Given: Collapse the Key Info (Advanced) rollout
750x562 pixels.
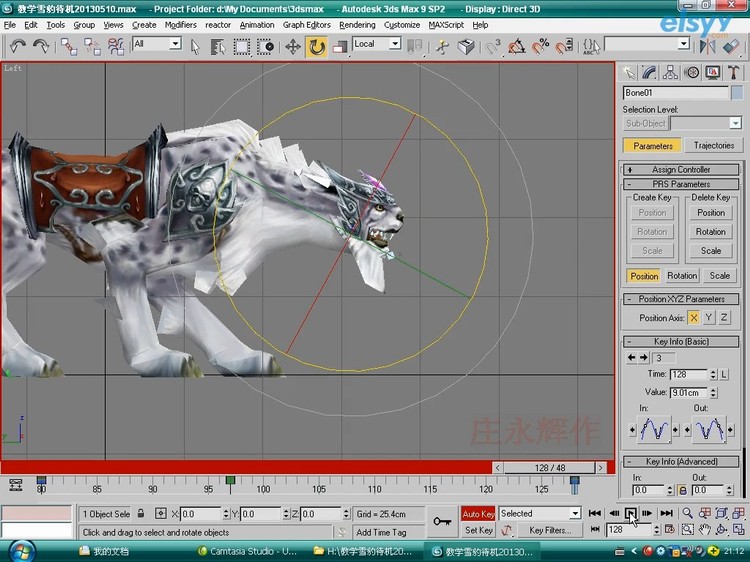Looking at the screenshot, I should pyautogui.click(x=681, y=462).
